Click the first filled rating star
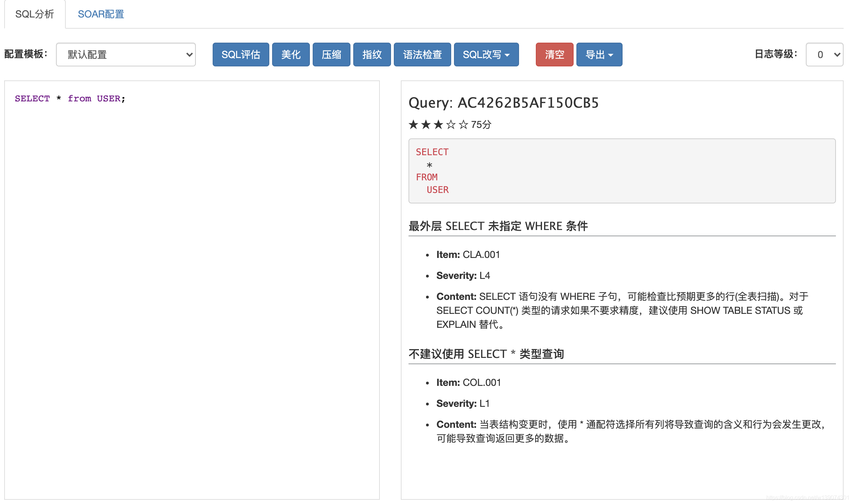Viewport: 852px width, 504px height. click(413, 124)
